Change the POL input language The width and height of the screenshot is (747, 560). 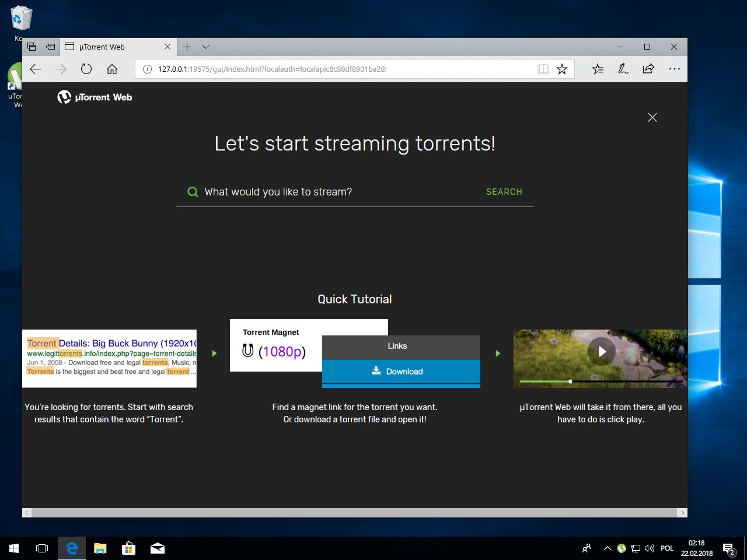[x=667, y=548]
